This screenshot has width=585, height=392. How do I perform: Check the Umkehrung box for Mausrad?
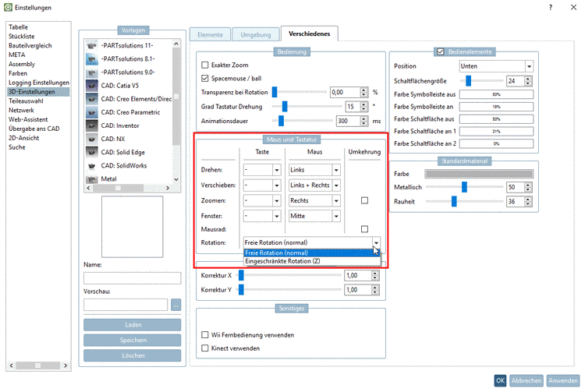pyautogui.click(x=364, y=229)
